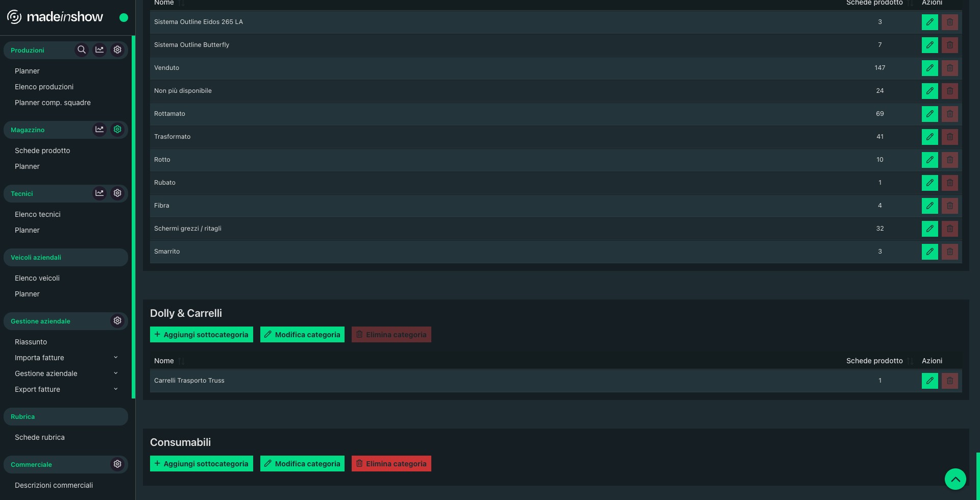This screenshot has width=980, height=500.
Task: Open the Produzioni statistics chart icon
Action: tap(100, 50)
